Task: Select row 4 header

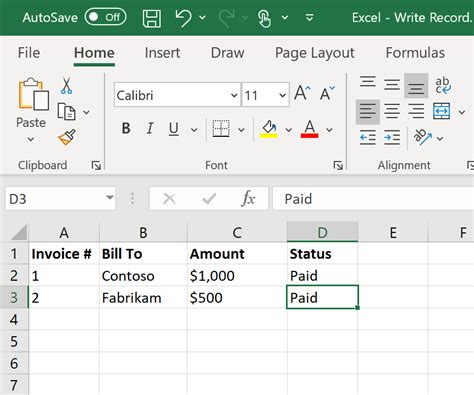Action: (14, 319)
